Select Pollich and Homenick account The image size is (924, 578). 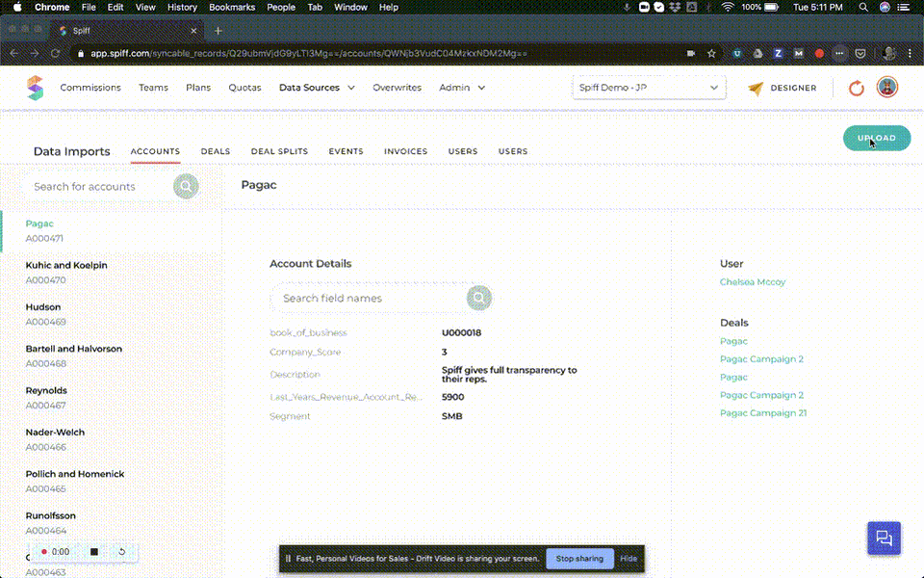tap(111, 482)
